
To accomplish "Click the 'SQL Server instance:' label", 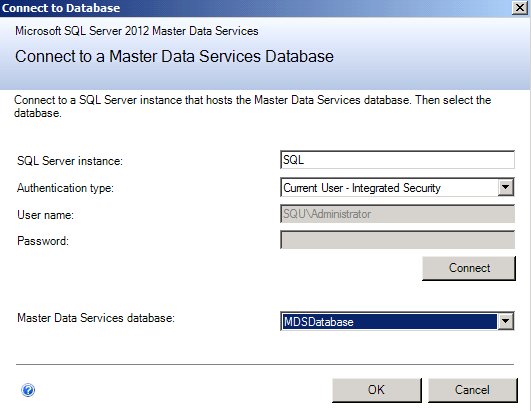I will [70, 161].
